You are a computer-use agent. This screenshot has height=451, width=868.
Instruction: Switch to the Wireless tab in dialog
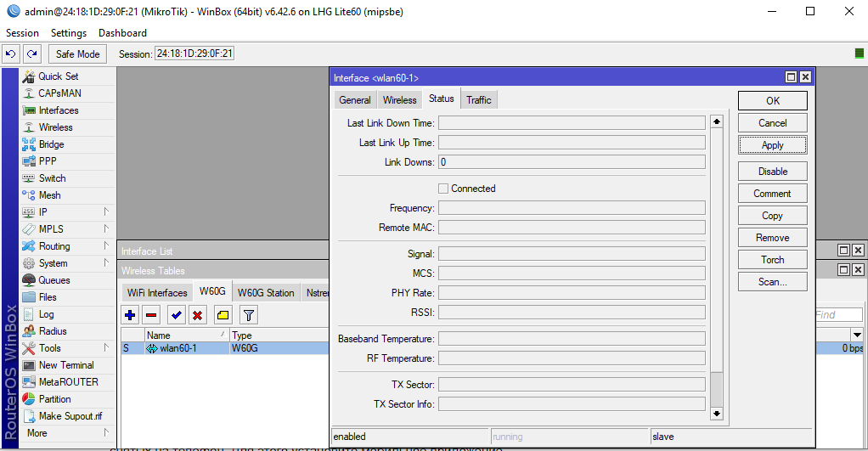coord(400,100)
